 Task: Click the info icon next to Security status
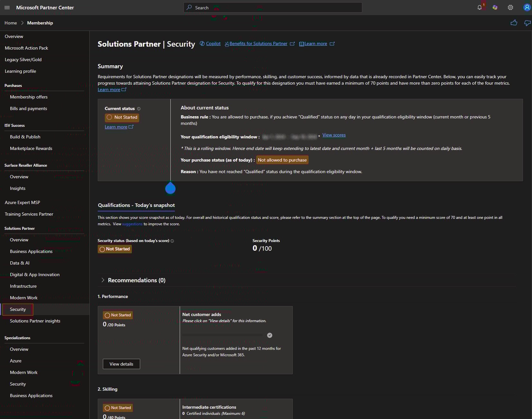(x=172, y=241)
